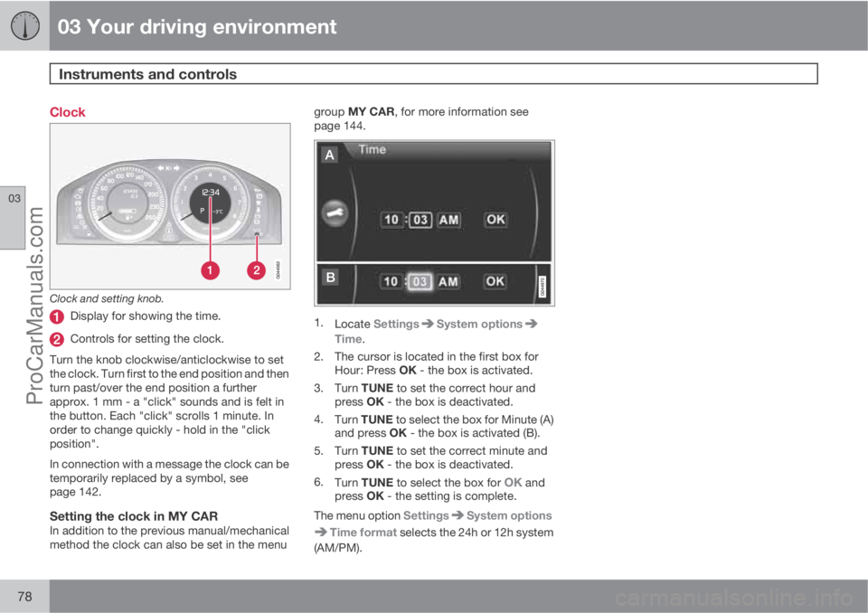868x613 pixels.
Task: Select the minute box '03' in screen A
Action: tap(420, 220)
